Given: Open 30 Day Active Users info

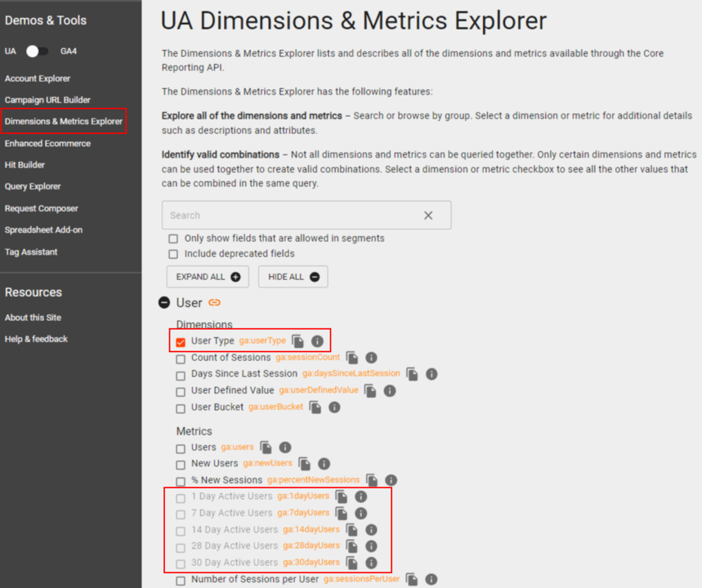Looking at the screenshot, I should tap(371, 563).
